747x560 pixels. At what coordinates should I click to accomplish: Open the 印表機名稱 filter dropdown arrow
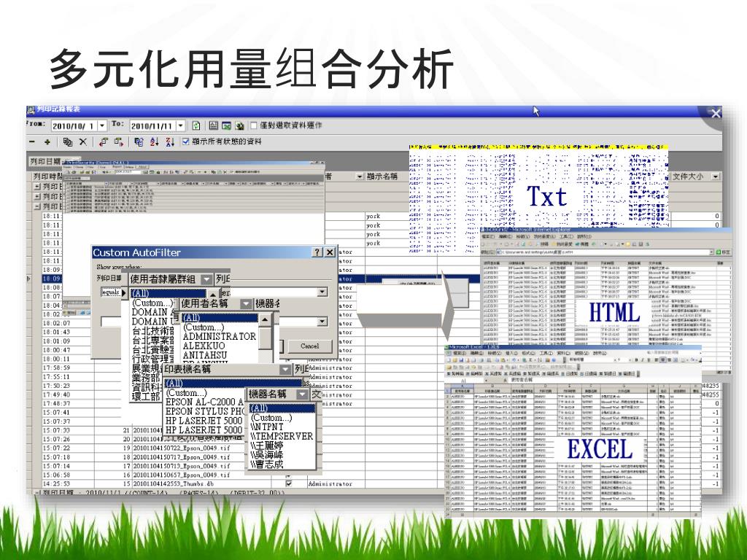point(285,369)
